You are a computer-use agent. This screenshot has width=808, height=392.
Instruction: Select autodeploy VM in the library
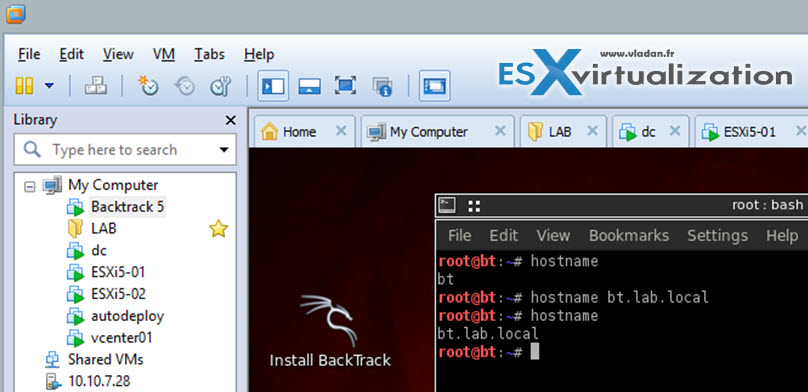[127, 316]
